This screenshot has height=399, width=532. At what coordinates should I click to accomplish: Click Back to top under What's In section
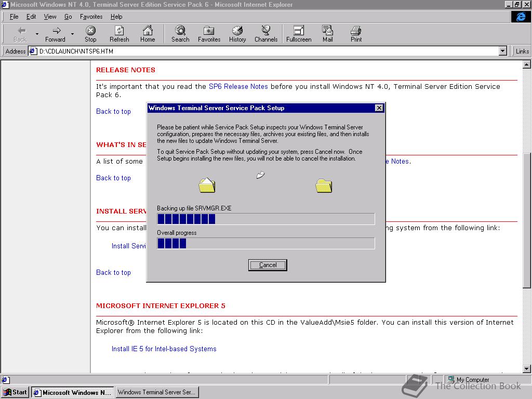(113, 178)
